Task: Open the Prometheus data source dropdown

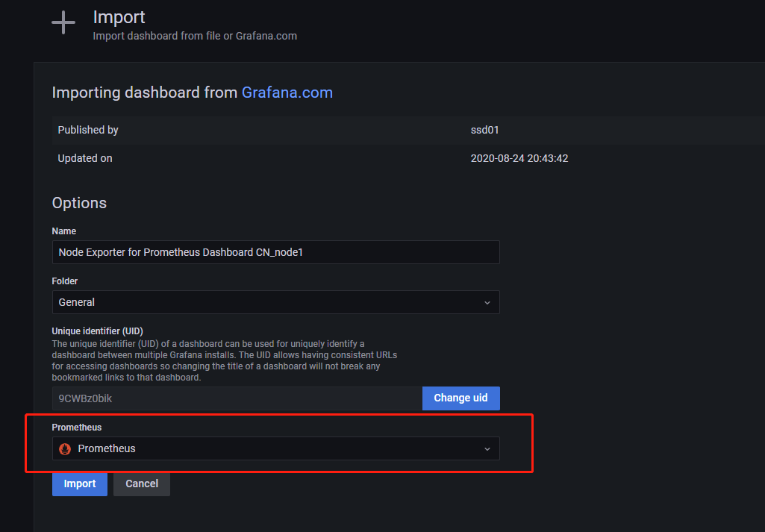Action: point(275,448)
